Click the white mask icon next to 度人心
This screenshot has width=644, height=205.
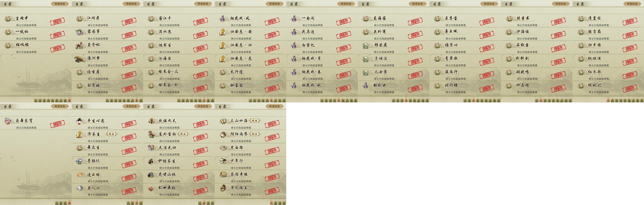[x=80, y=188]
